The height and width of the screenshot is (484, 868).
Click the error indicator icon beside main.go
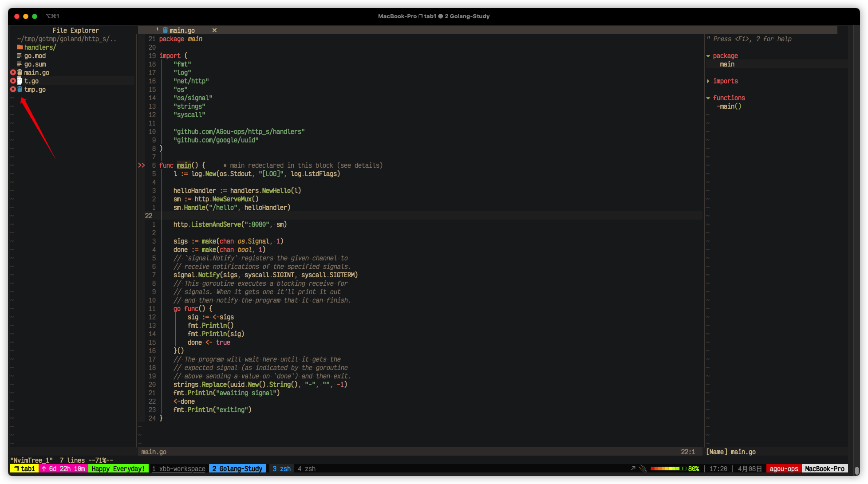[x=13, y=72]
